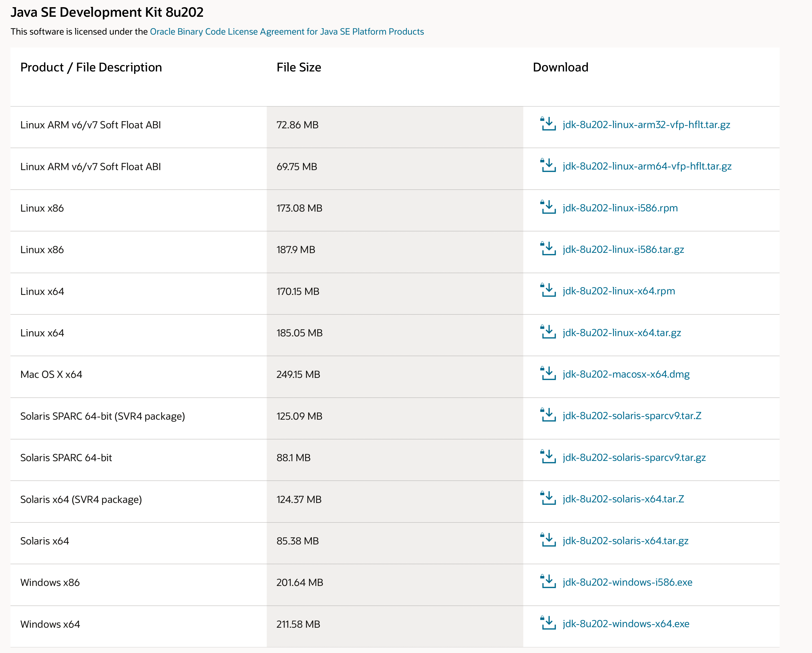Download jdk-8u202-linux-x64.rpm link
This screenshot has width=812, height=653.
[619, 291]
